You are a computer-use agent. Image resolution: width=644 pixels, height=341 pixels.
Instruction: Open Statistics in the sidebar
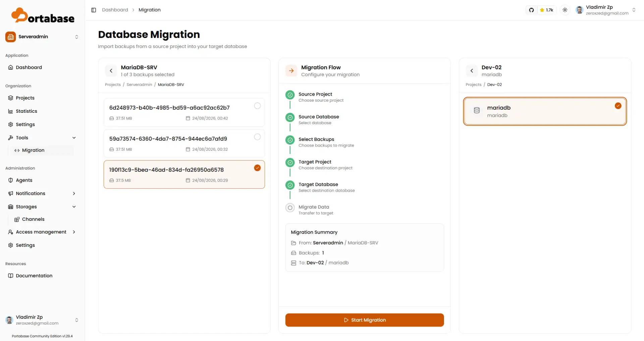coord(42,111)
